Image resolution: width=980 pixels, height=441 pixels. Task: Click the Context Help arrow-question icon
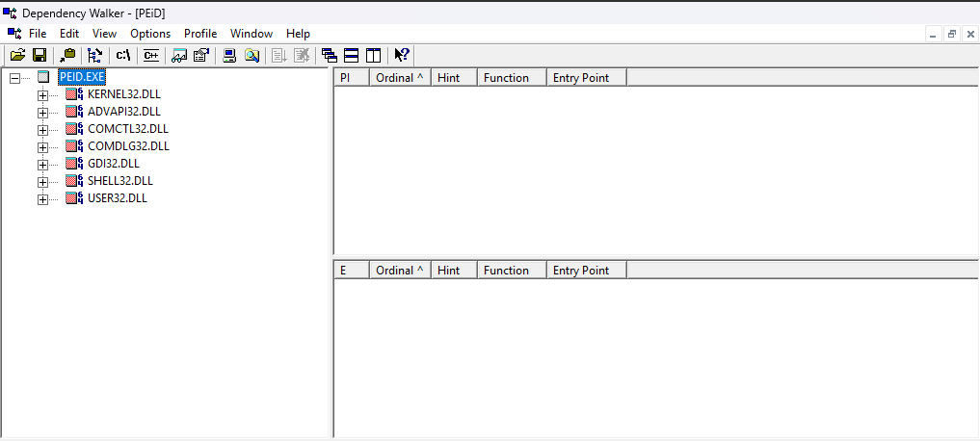click(x=401, y=55)
